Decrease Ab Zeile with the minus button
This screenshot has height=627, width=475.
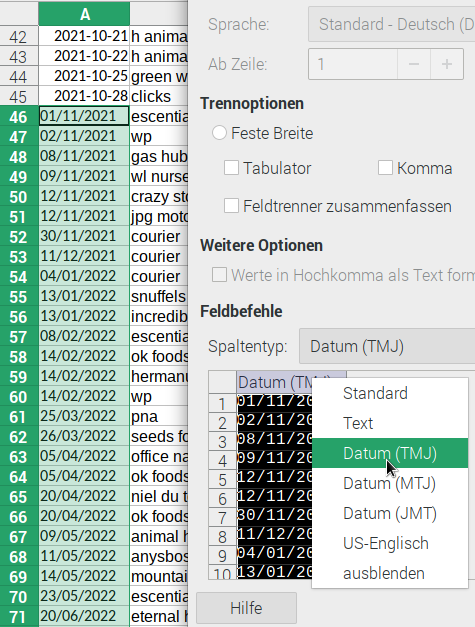tap(414, 64)
